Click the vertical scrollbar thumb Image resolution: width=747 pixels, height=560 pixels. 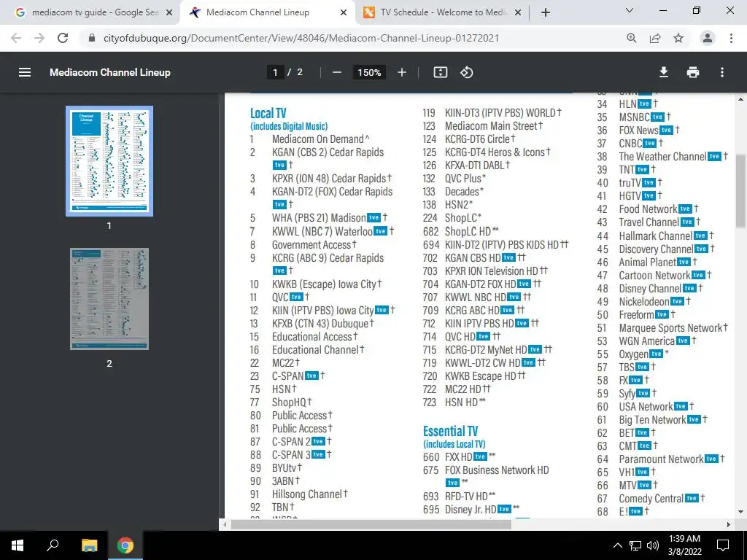(740, 190)
